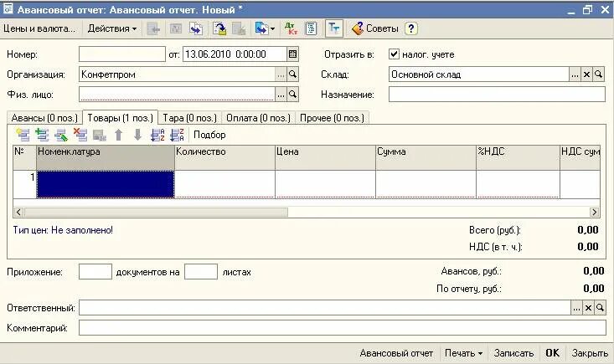Click the Количество column header
The width and height of the screenshot is (614, 364).
[224, 157]
